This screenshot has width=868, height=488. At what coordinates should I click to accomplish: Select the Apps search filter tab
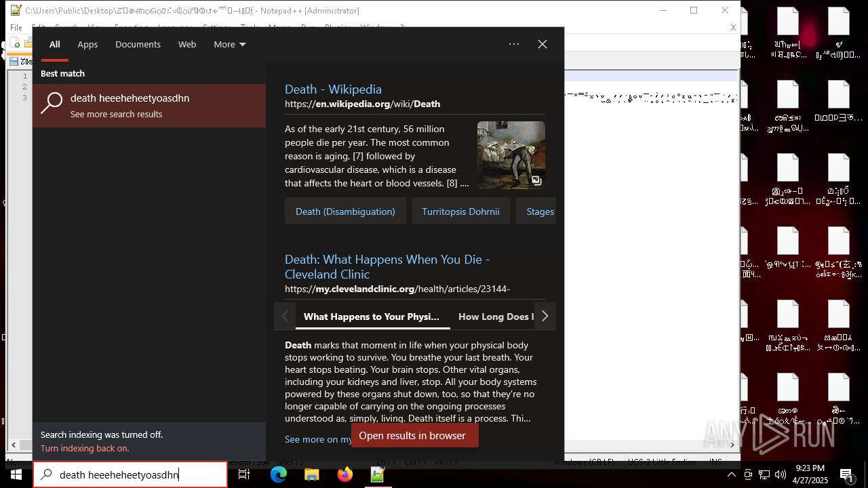pyautogui.click(x=87, y=44)
